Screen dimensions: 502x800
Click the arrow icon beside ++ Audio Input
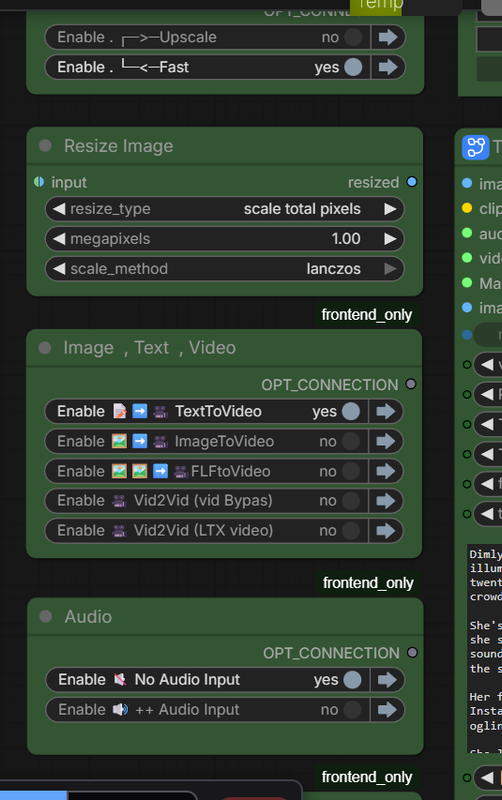pyautogui.click(x=387, y=710)
